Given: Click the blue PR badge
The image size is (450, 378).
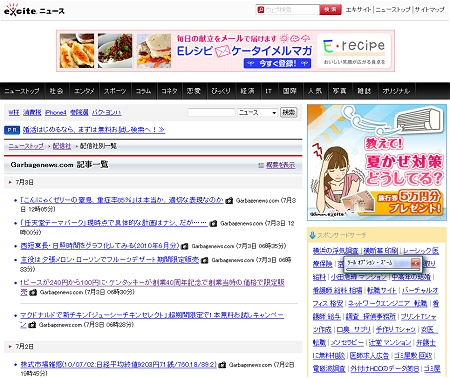Looking at the screenshot, I should (12, 130).
